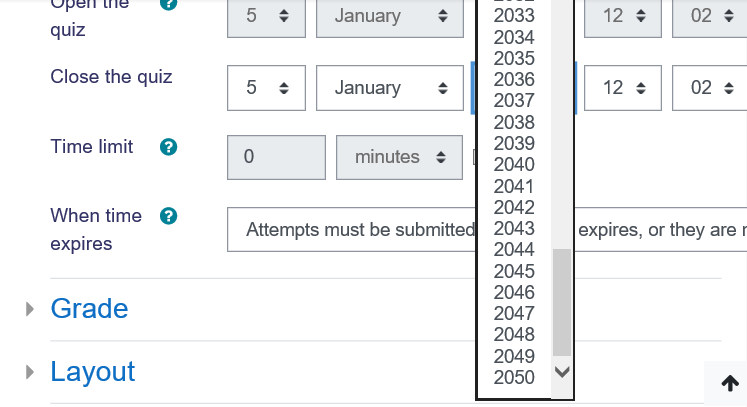Open the Close the quiz day dropdown

266,88
